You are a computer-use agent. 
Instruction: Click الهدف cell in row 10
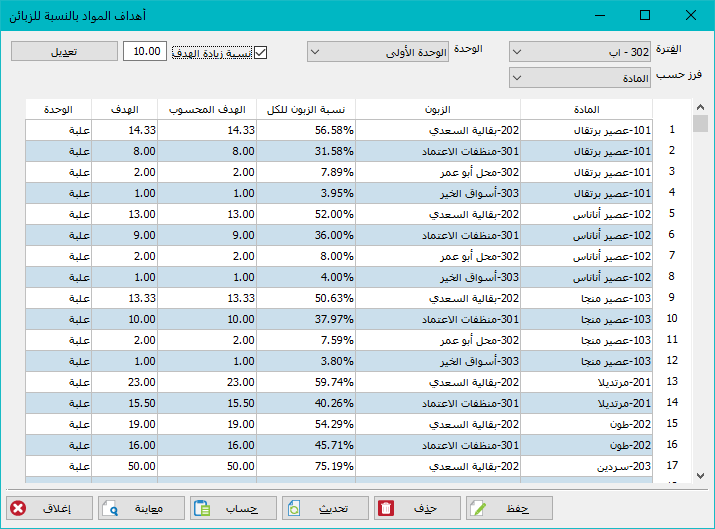click(x=124, y=319)
